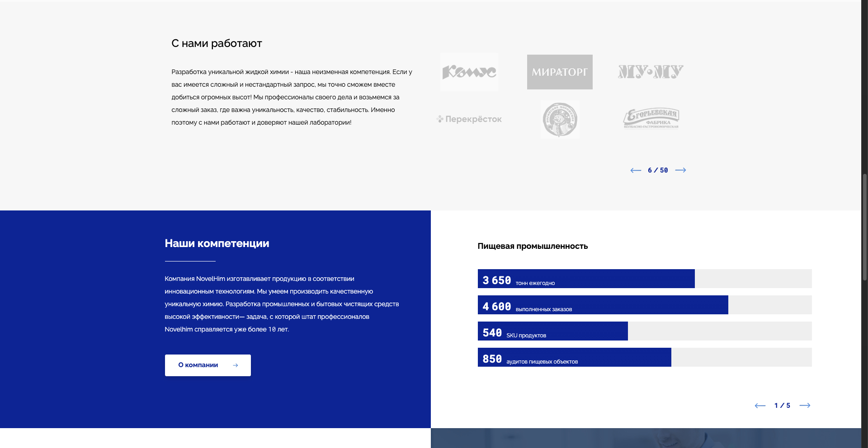Click the 850 аудитов пищевых объектов bar

[x=645, y=357]
